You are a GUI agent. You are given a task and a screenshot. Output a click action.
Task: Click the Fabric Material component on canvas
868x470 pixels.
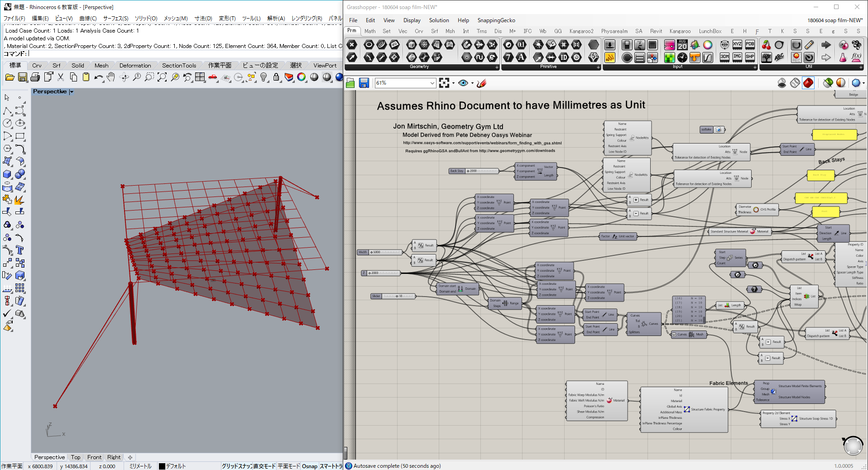[597, 400]
